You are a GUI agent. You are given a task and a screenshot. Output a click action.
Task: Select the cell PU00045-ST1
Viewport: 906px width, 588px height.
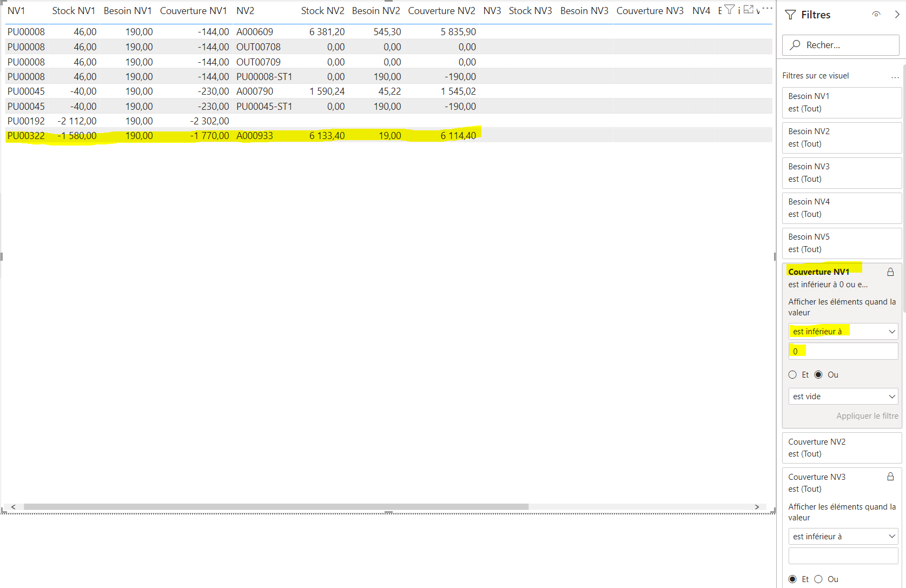tap(264, 107)
